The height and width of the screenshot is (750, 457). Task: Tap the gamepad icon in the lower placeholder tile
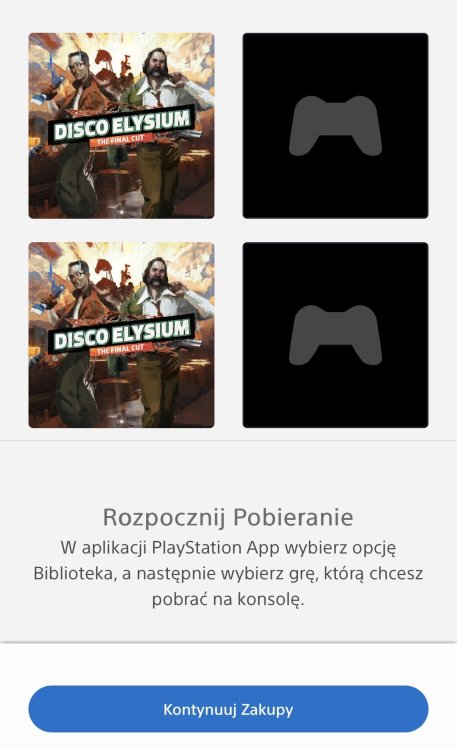(x=335, y=335)
